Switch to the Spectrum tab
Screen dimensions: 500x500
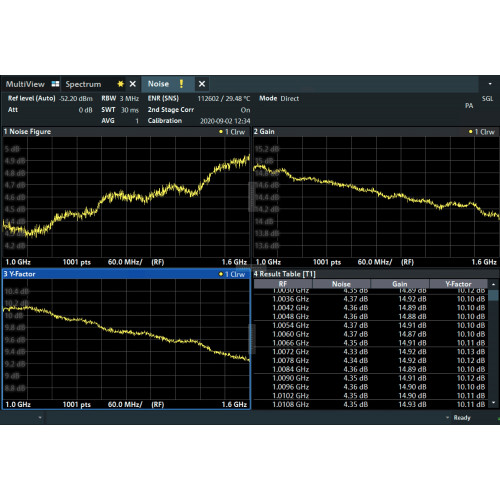[x=83, y=84]
